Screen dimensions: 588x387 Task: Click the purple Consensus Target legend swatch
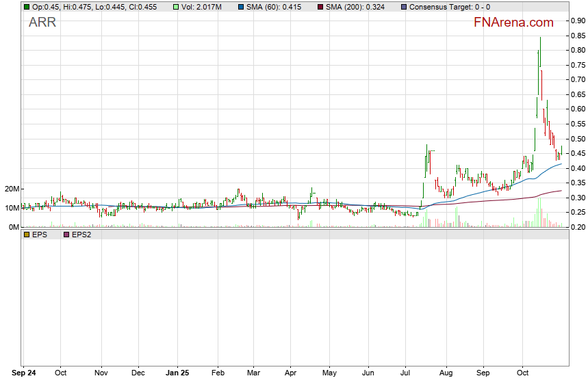[x=403, y=7]
